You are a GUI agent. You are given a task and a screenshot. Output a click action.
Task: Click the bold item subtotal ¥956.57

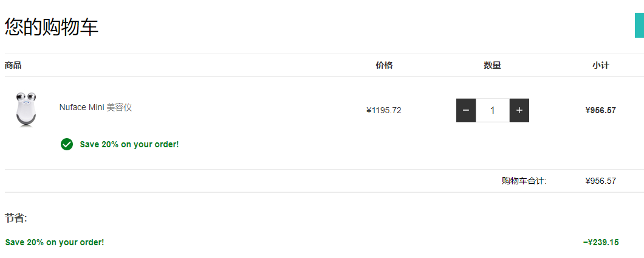coord(600,110)
